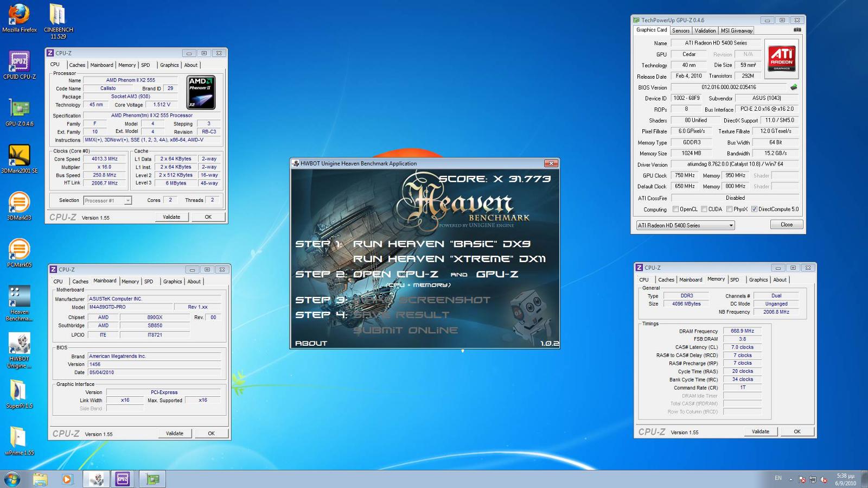Open 3DMark2001 SE desktop icon
Screen dimensions: 868x488
point(20,159)
